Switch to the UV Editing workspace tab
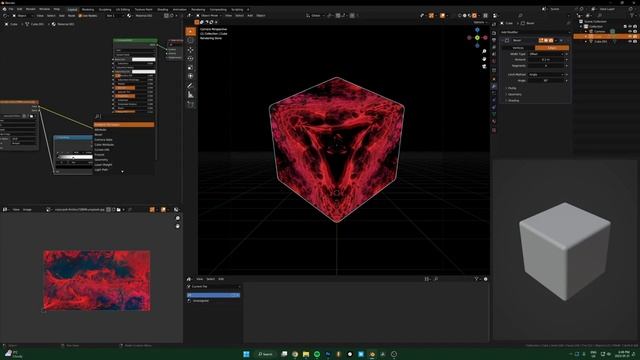This screenshot has height=360, width=640. 123,9
